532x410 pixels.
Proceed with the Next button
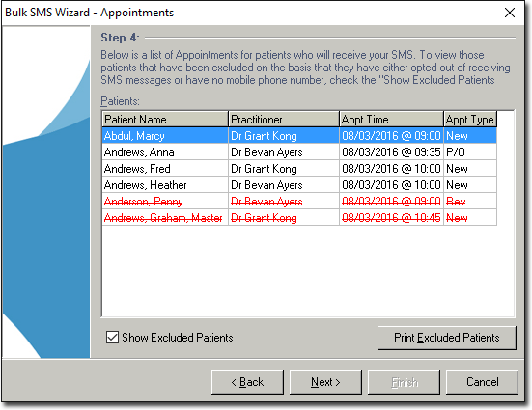click(325, 382)
